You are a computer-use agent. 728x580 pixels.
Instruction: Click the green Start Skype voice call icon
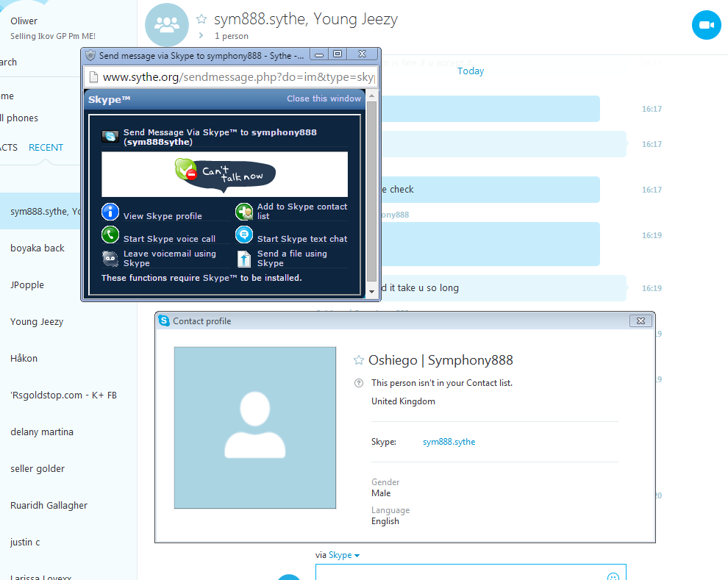tap(110, 234)
